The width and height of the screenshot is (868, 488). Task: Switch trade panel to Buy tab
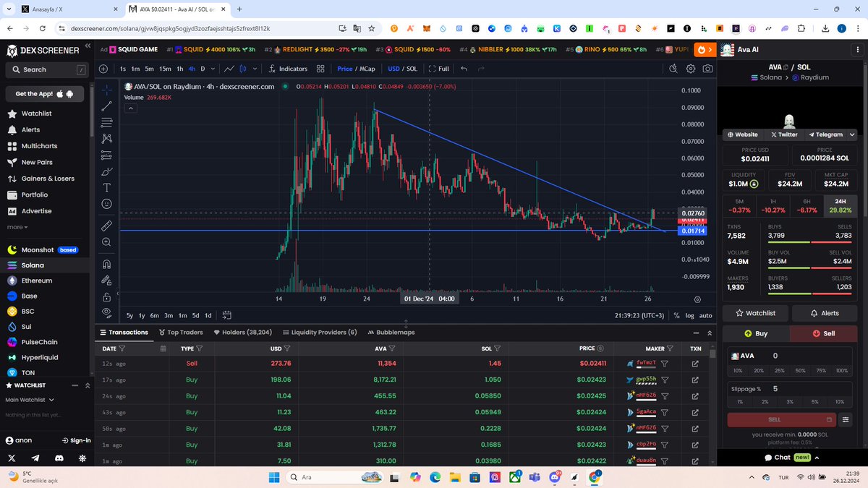point(757,333)
